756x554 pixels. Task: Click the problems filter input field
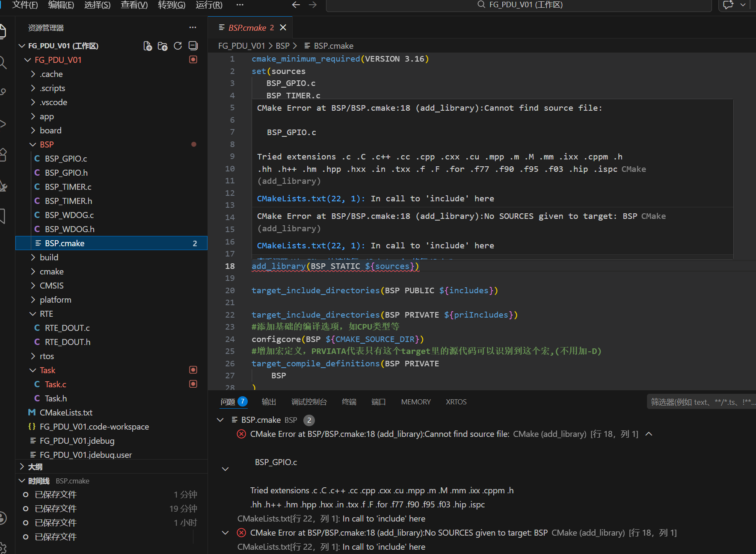coord(702,402)
